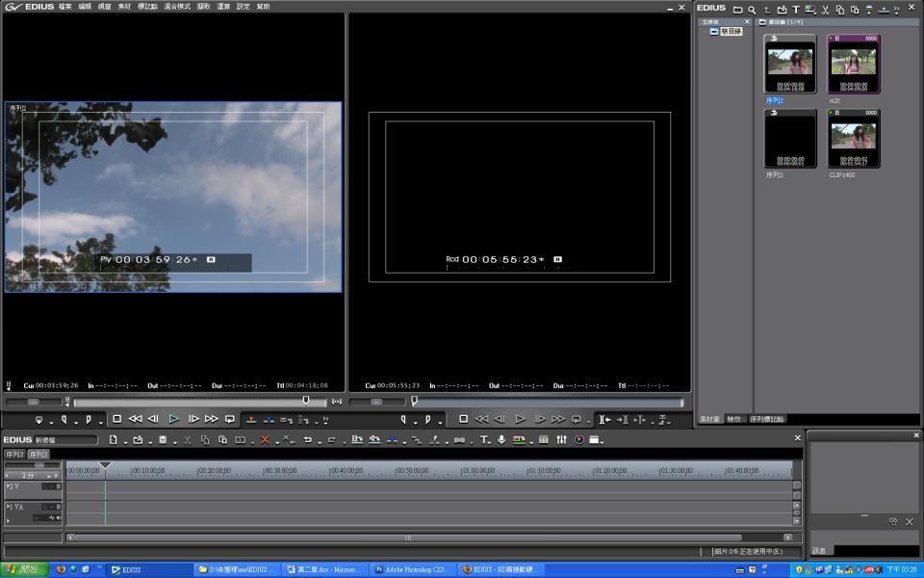Select the CLIP1400 thumbnail in the bin

click(854, 139)
